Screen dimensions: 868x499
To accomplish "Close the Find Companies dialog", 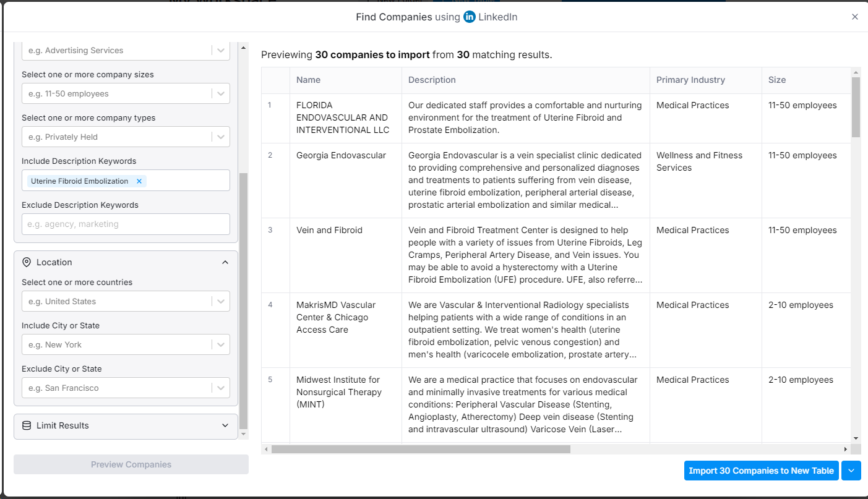I will point(855,17).
